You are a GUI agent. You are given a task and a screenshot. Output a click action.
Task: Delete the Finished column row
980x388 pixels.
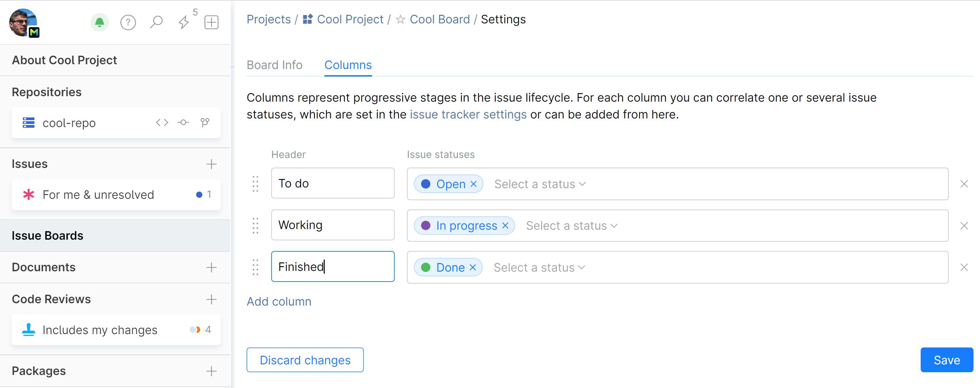(964, 267)
